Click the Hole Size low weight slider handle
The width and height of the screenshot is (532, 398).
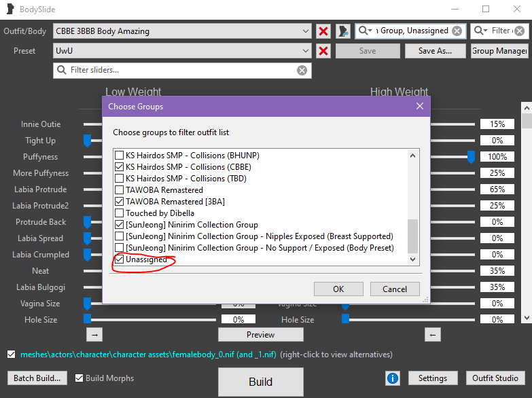pyautogui.click(x=87, y=319)
